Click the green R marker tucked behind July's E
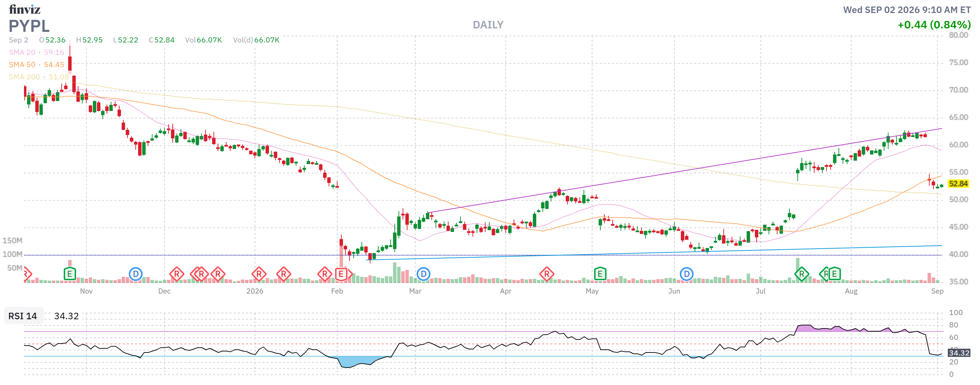Viewport: 980px width, 385px height. (824, 274)
